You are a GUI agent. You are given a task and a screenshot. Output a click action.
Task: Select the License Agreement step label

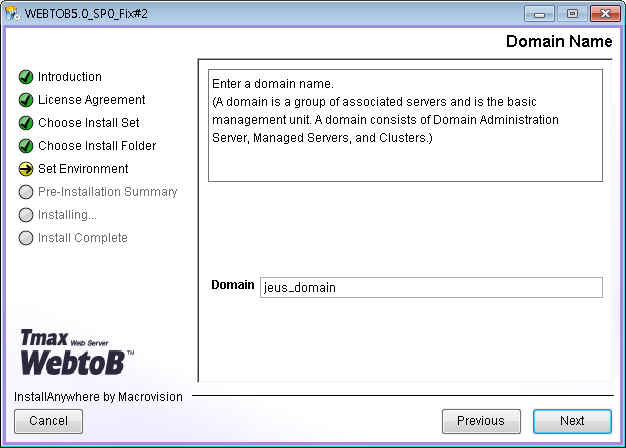click(x=91, y=100)
